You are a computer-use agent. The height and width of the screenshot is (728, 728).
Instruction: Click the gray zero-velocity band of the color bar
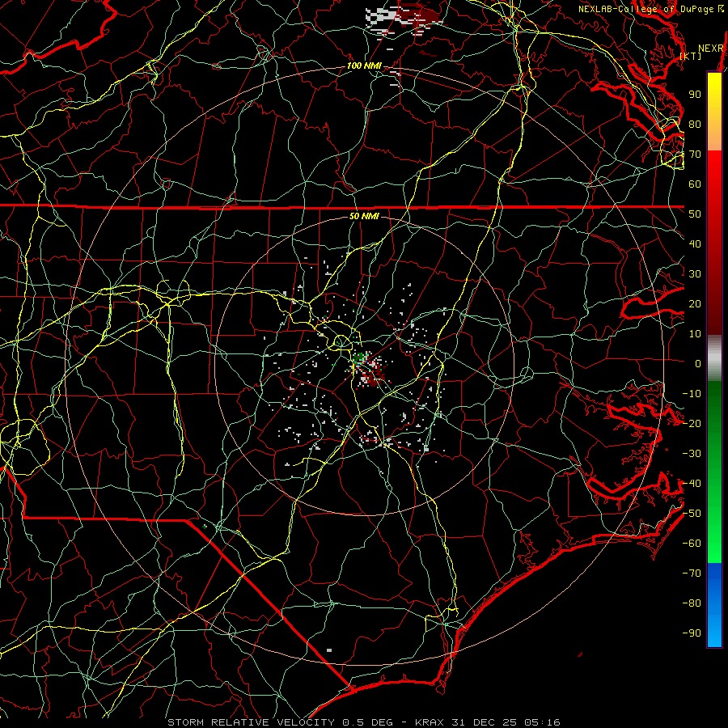(714, 358)
